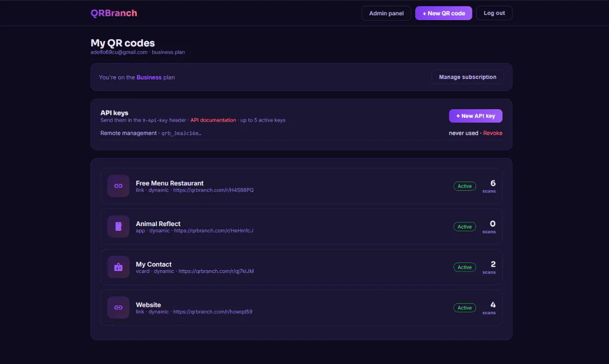
Task: Revoke the Remote management API key
Action: tap(493, 133)
